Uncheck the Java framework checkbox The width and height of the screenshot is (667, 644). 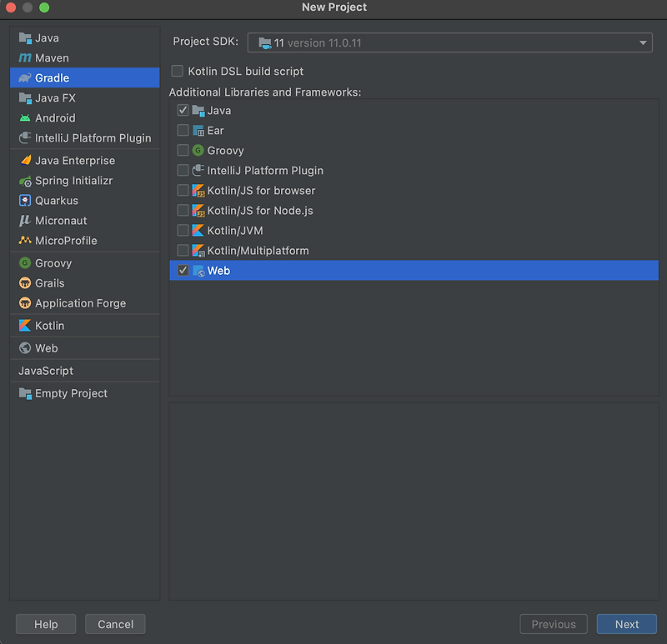click(183, 110)
